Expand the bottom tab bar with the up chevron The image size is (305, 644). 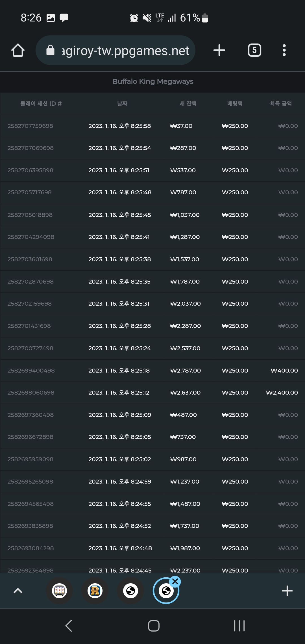[18, 591]
